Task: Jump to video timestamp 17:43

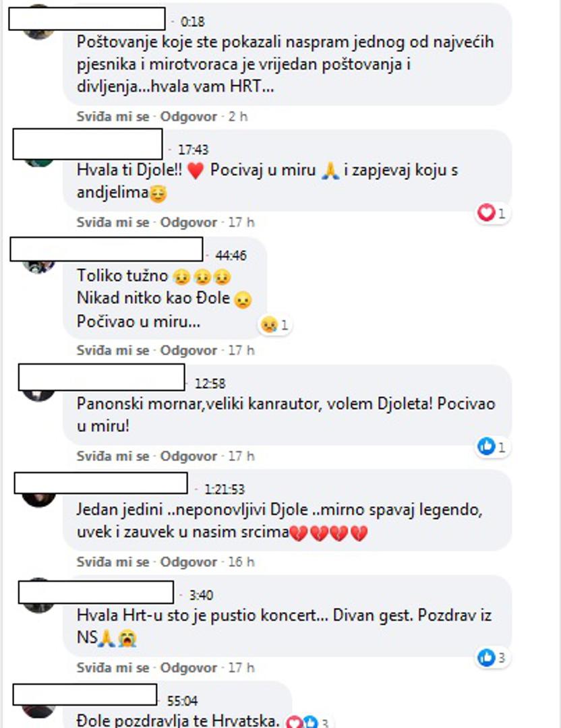Action: 194,150
